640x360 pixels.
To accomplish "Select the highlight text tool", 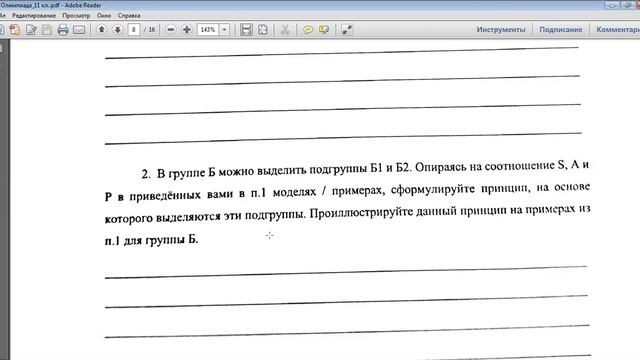I will pos(324,30).
